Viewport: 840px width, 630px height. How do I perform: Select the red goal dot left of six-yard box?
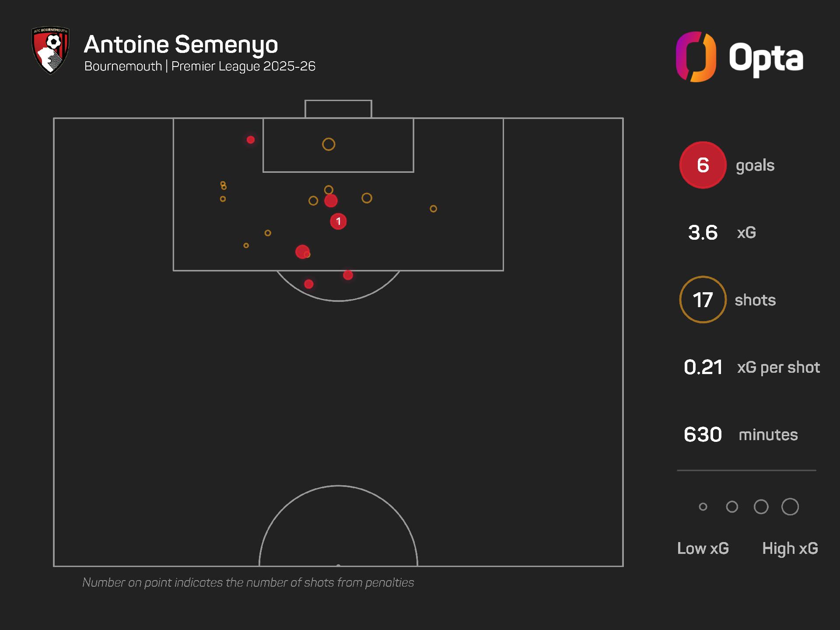[x=251, y=140]
